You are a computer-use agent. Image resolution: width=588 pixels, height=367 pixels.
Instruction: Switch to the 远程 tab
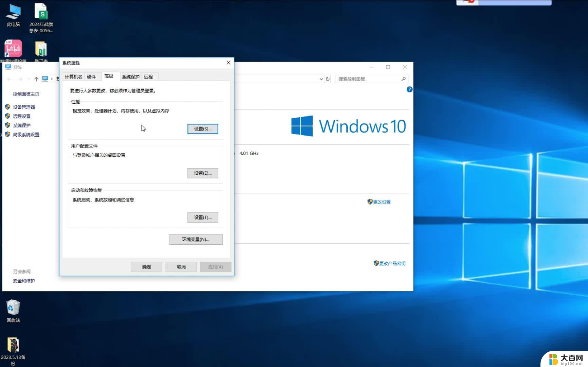tap(148, 77)
